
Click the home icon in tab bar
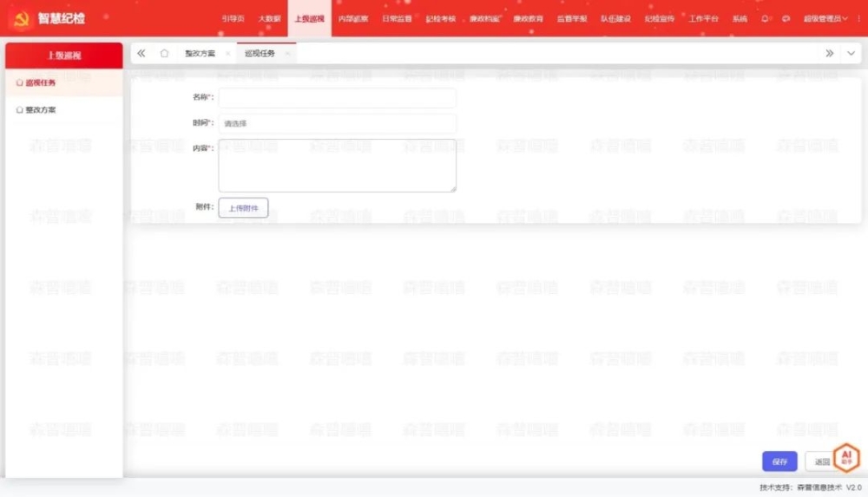point(164,54)
